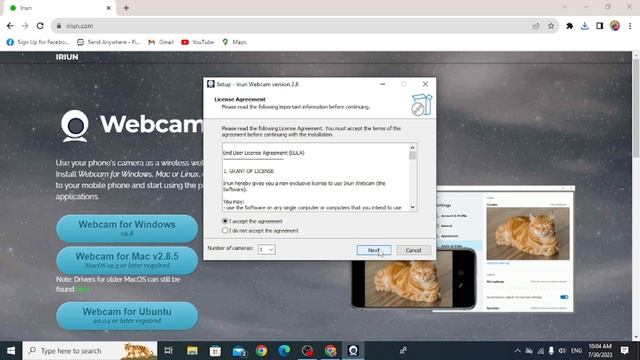Open the Sign Up for Facebook bookmark

[38, 42]
